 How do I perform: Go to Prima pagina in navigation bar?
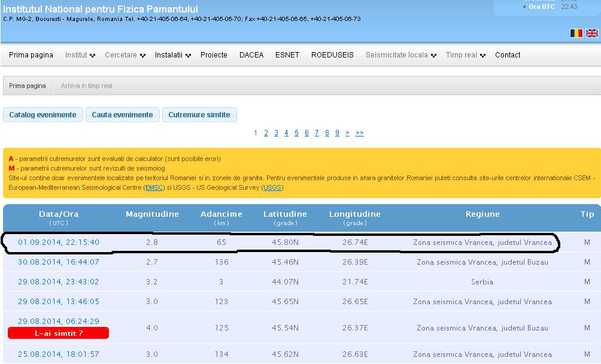pyautogui.click(x=31, y=55)
